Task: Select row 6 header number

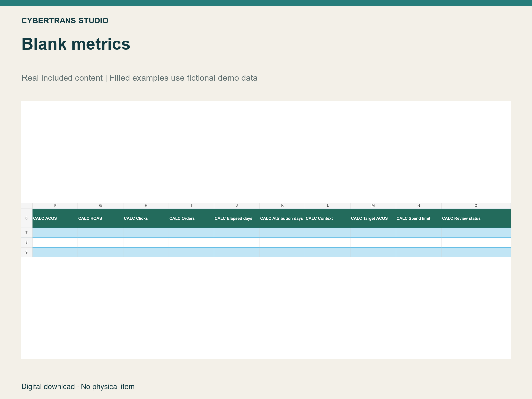Action: [27, 218]
